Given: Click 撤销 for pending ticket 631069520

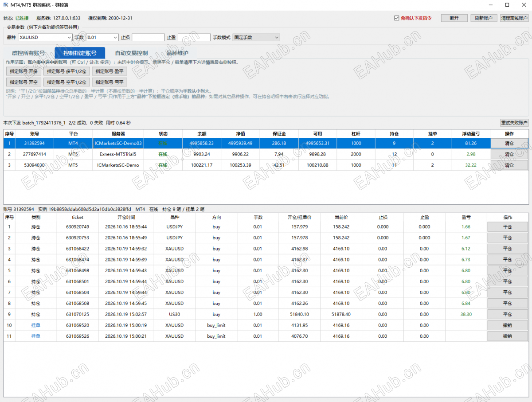Looking at the screenshot, I should pos(508,325).
